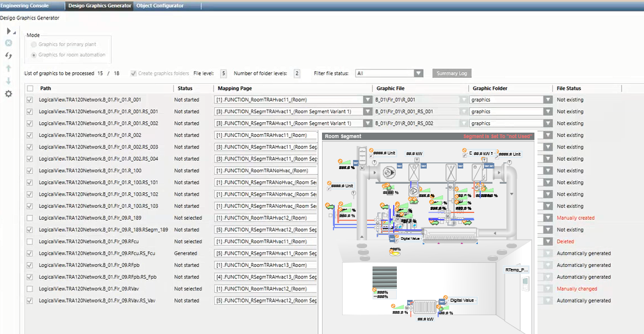Switch to the Object Configurator tab
The image size is (644, 334).
click(160, 5)
